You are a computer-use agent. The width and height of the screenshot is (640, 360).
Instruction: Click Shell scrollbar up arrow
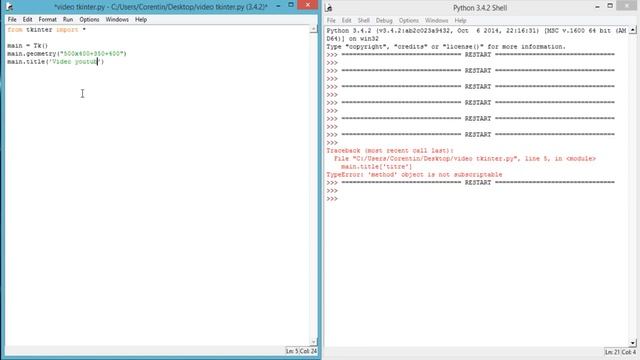click(x=633, y=30)
